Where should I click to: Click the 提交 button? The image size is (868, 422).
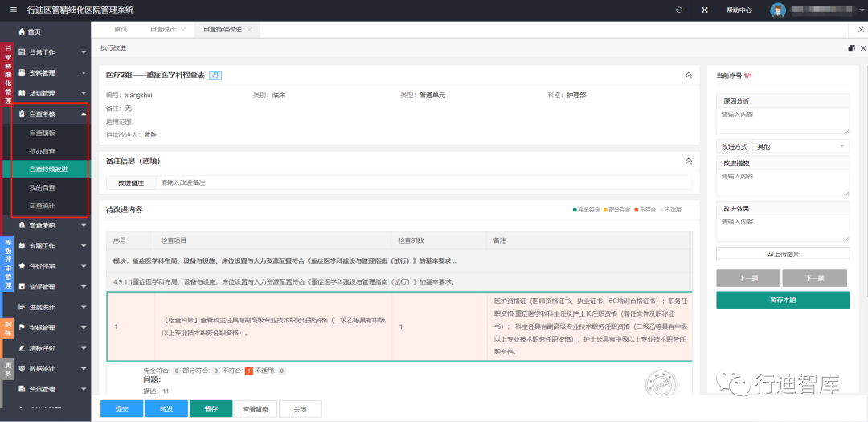(122, 408)
